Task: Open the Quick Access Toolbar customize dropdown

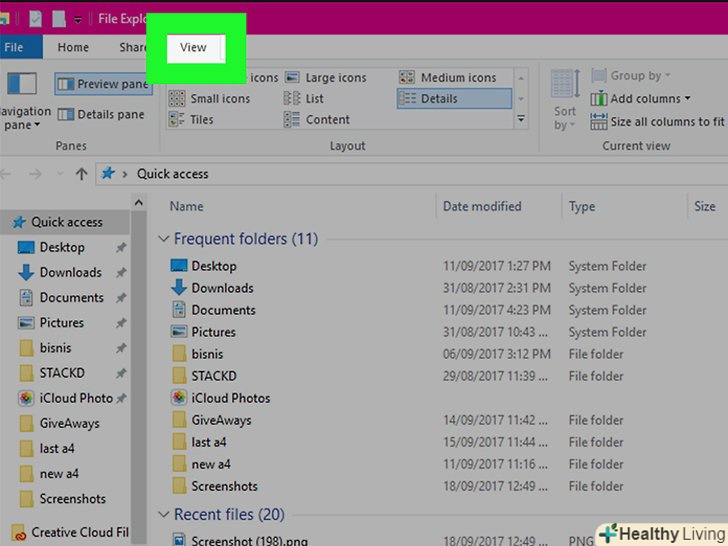Action: (x=78, y=20)
